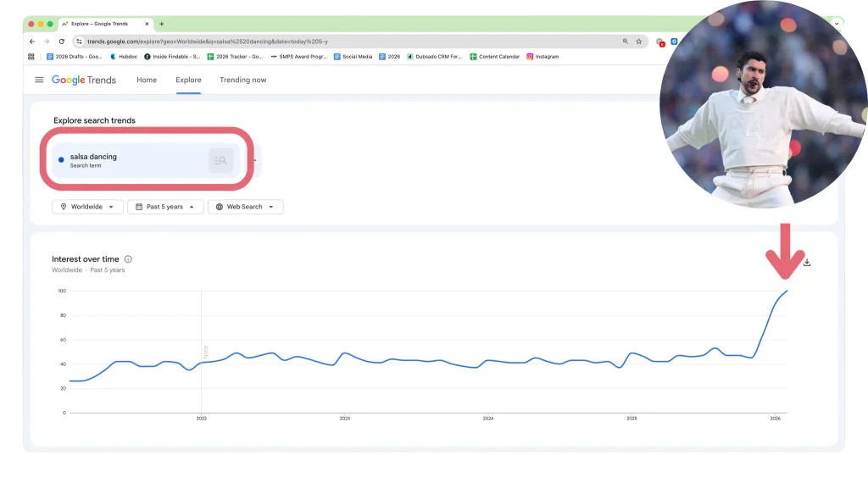Screen dimensions: 868x483
Task: Click the browser forward arrow
Action: pos(47,42)
